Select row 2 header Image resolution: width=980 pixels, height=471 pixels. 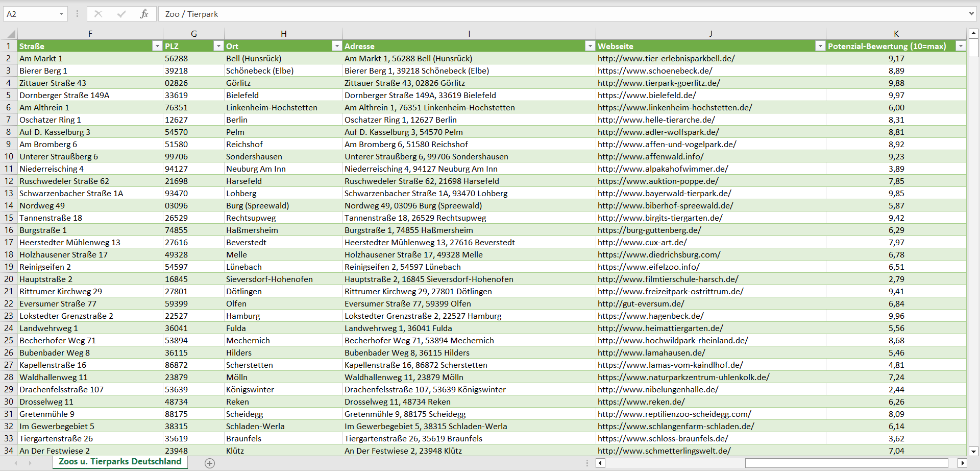pos(9,58)
